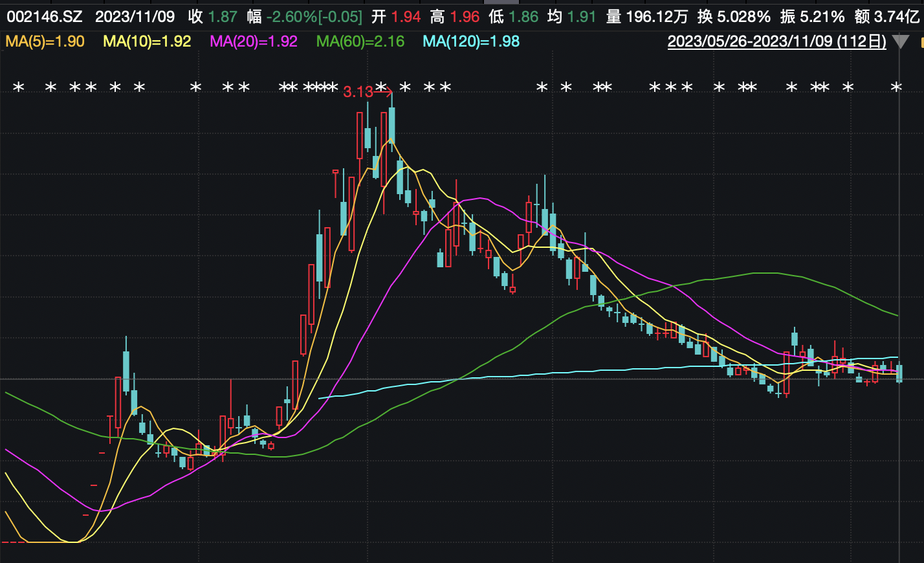Click the high price 高 1.96

pyautogui.click(x=455, y=16)
